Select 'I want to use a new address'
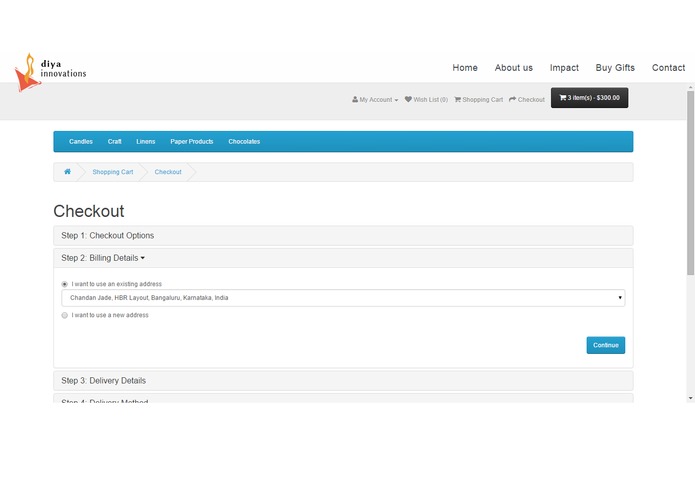 click(x=65, y=315)
